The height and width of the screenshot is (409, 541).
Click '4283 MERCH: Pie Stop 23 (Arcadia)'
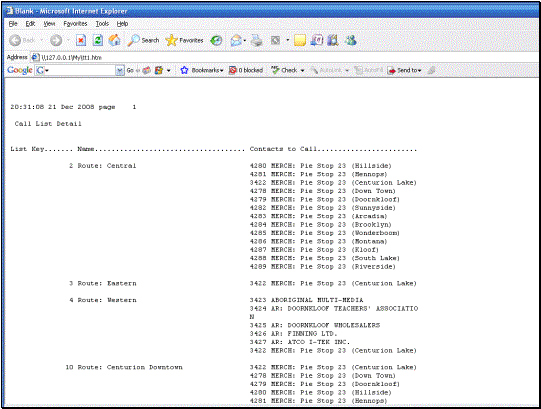pos(318,216)
